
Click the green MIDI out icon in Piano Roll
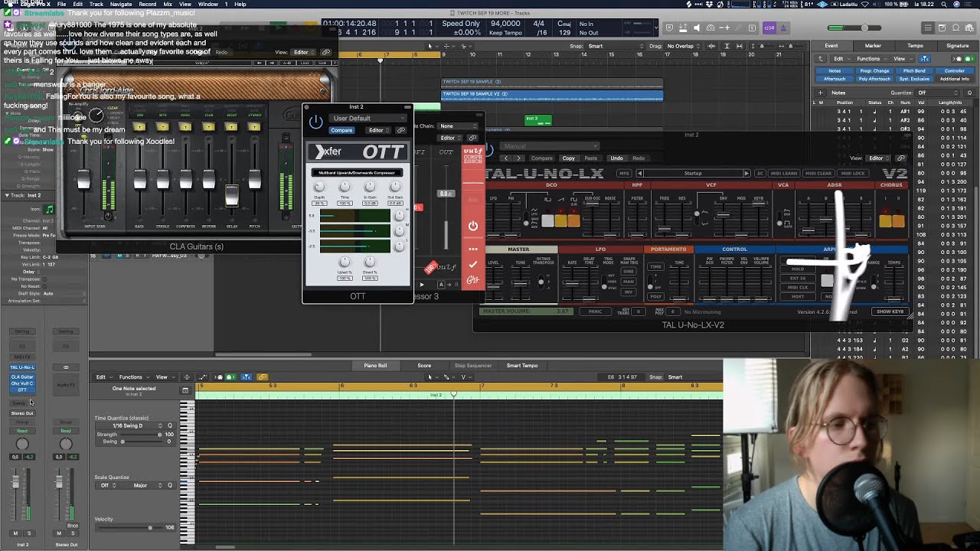coord(230,377)
